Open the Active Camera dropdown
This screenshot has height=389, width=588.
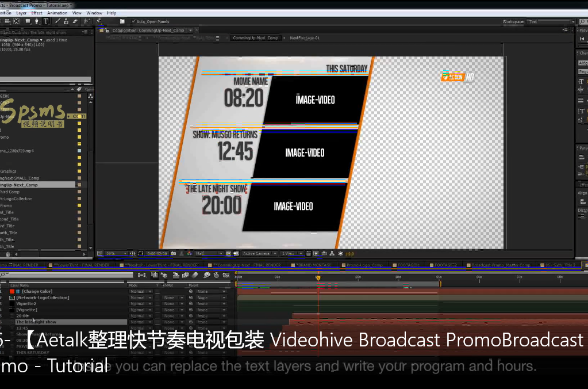(x=259, y=253)
